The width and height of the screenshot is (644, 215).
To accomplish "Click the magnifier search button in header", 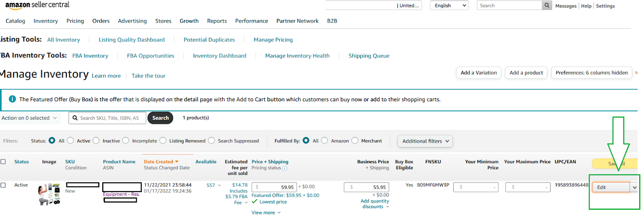I will coord(547,6).
